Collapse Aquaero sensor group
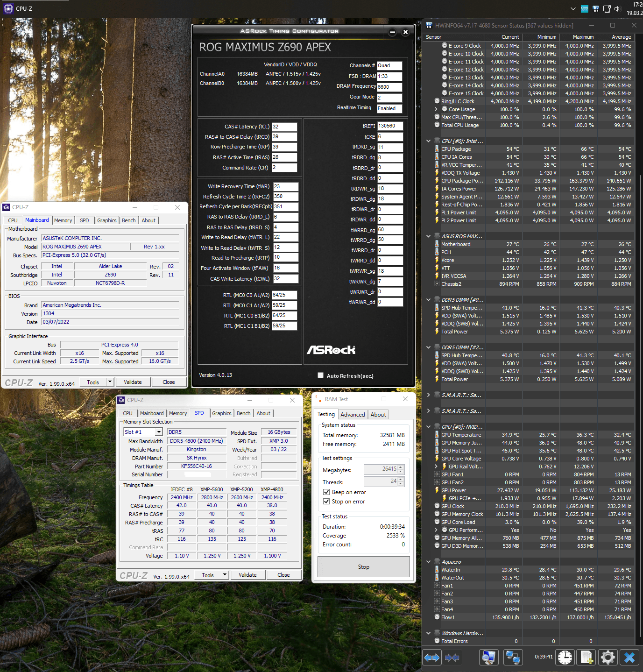The height and width of the screenshot is (672, 643). (428, 562)
